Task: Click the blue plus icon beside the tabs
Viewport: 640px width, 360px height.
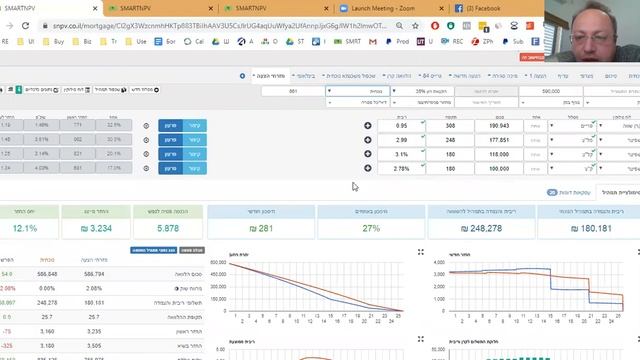Action: click(242, 76)
